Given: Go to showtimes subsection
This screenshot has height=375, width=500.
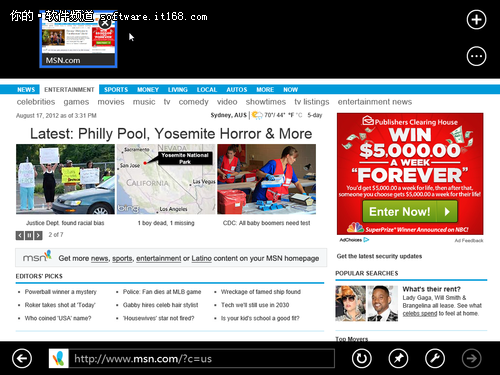Looking at the screenshot, I should (266, 102).
